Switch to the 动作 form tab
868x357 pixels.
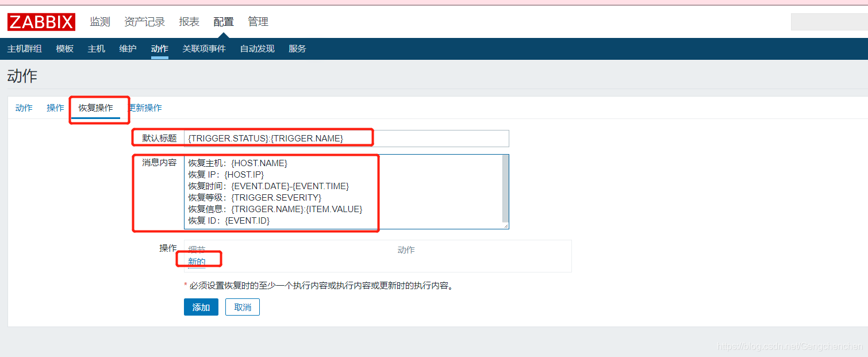(24, 108)
